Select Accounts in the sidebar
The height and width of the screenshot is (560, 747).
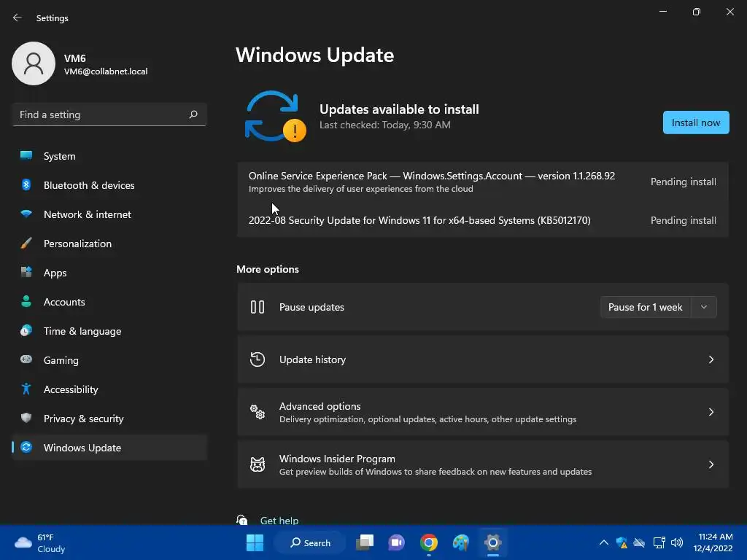109,302
